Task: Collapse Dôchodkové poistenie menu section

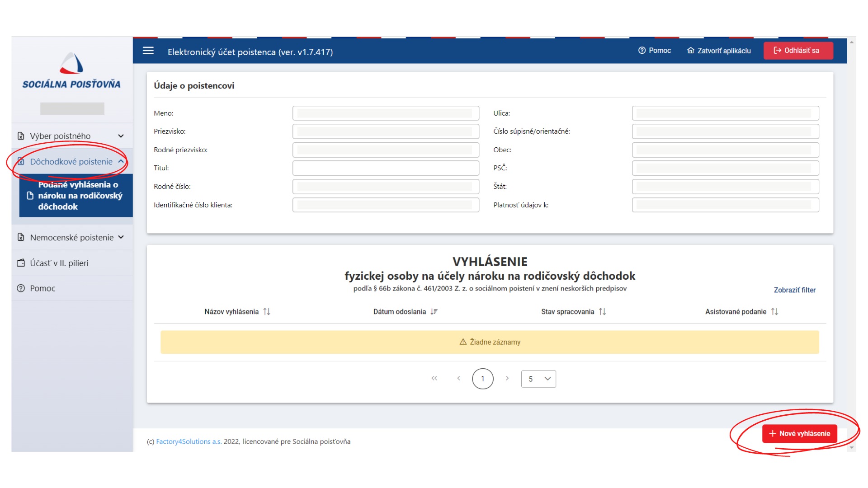Action: click(x=71, y=162)
